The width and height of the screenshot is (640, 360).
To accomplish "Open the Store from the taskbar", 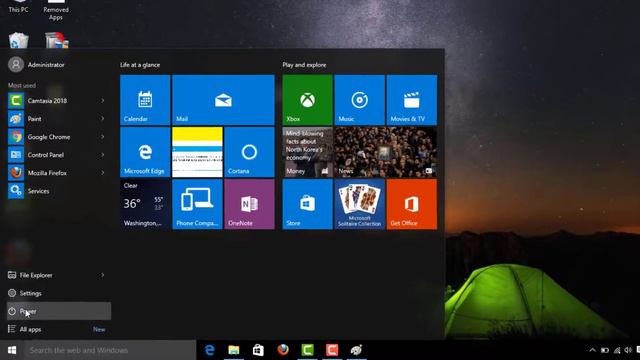I will point(258,350).
